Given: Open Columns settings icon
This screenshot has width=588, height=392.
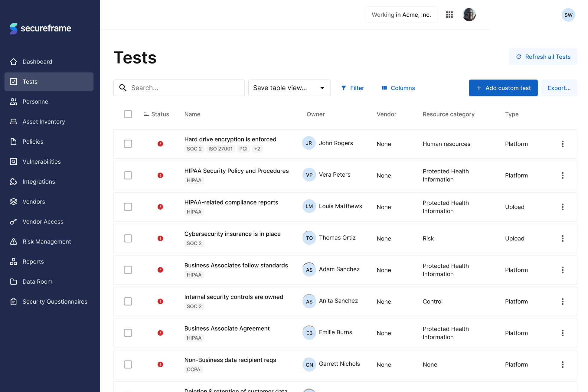Looking at the screenshot, I should point(384,88).
